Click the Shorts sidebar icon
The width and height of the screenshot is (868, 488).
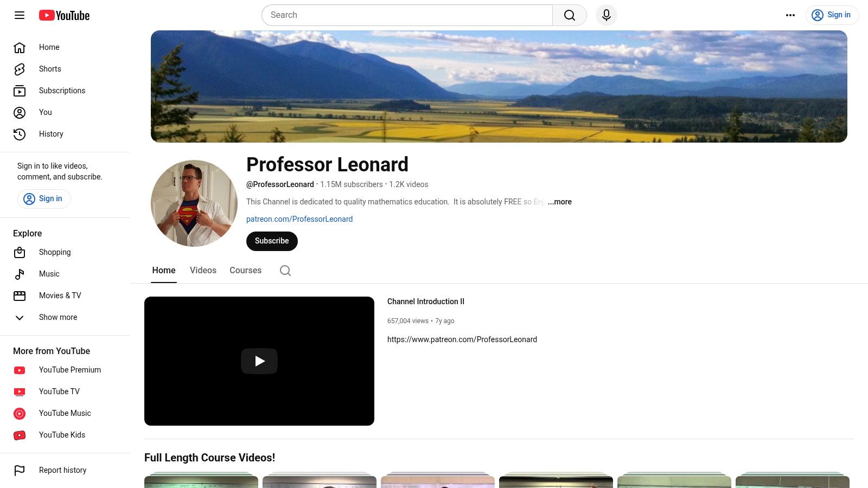(x=20, y=69)
